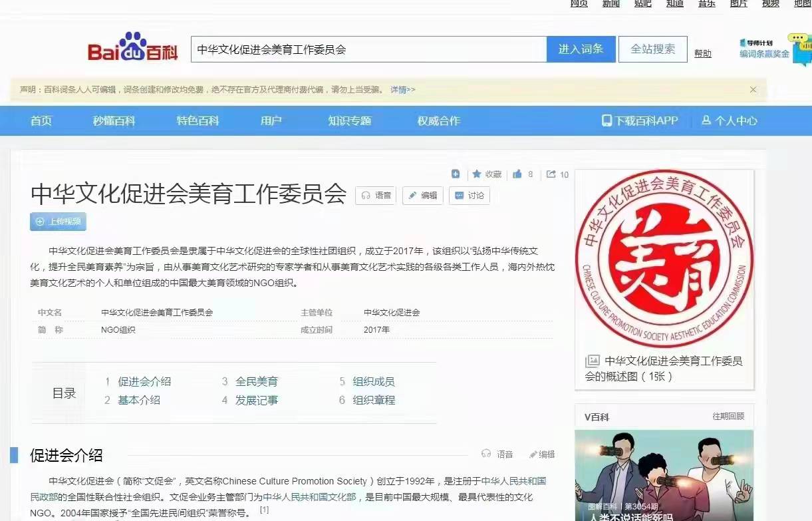Click the 主管单位 value 中华文化促进会
Screen dimensions: 812x521
point(392,312)
